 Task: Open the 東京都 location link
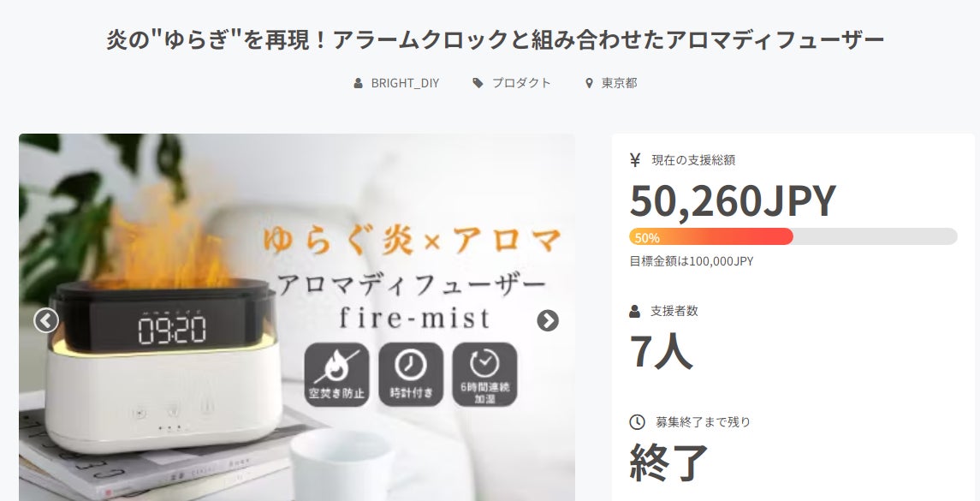tap(620, 83)
